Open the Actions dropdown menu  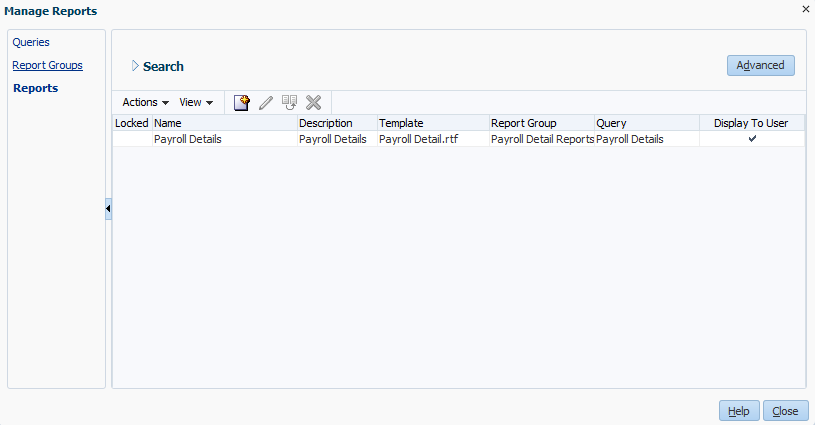tap(146, 102)
